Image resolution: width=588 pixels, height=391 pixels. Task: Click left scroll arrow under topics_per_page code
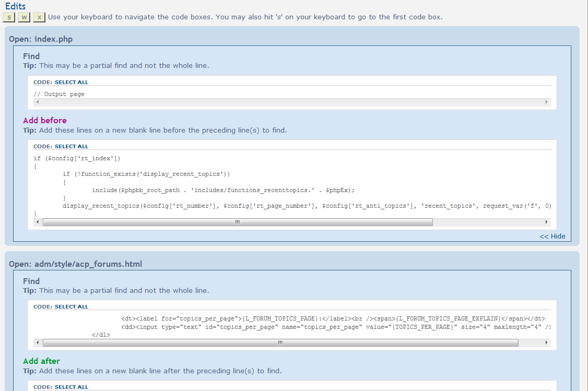click(37, 343)
